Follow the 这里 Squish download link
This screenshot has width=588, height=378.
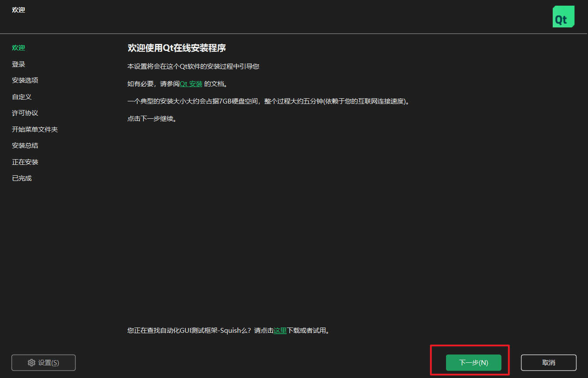[x=280, y=331]
